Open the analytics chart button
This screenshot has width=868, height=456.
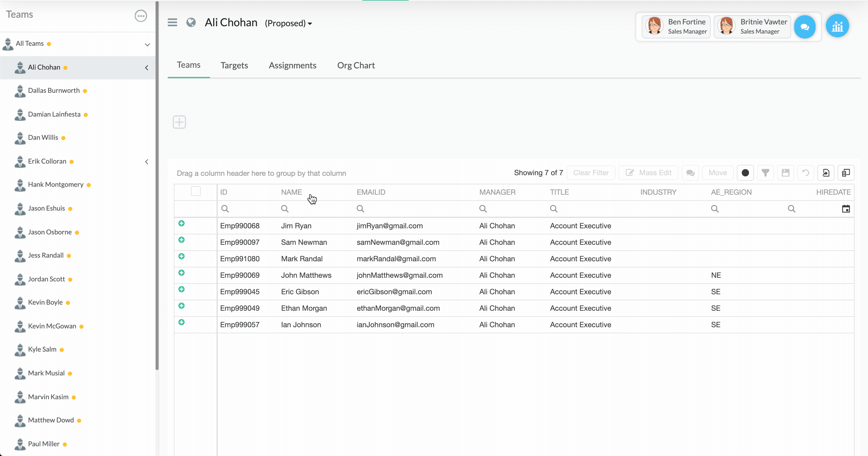point(837,26)
